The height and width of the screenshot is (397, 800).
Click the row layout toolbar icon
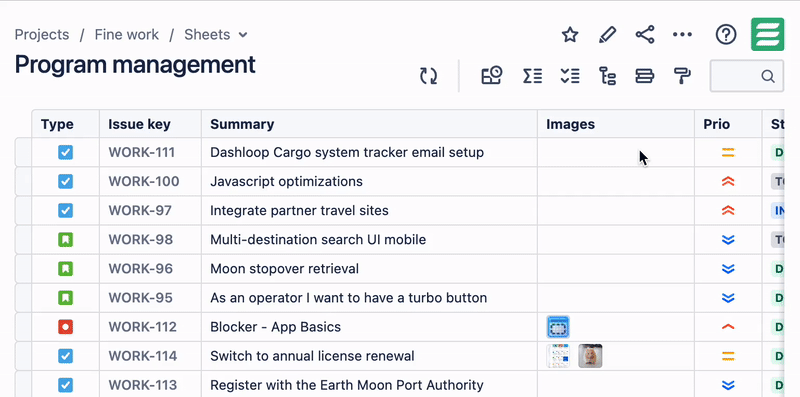click(644, 76)
